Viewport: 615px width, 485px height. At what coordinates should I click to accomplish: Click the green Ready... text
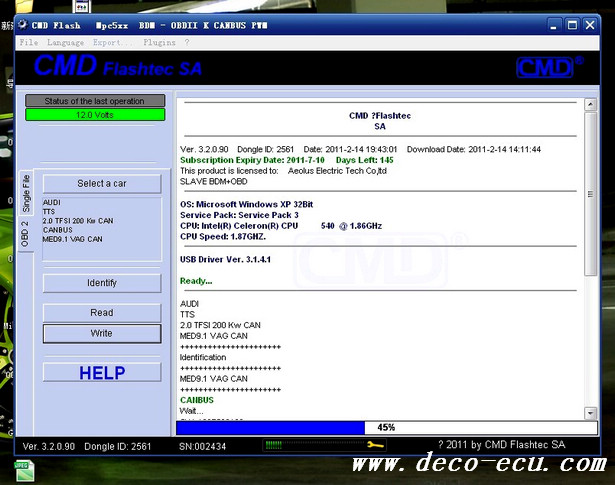tap(196, 281)
